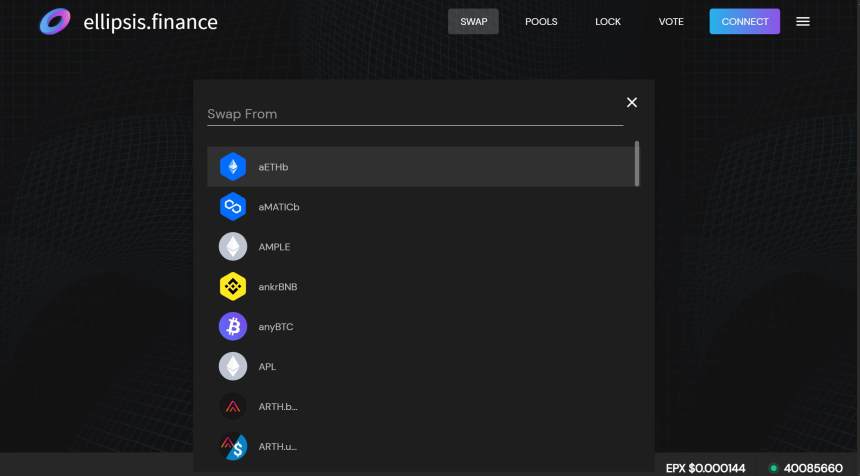Click the EPX price in footer
The image size is (860, 476).
(705, 468)
